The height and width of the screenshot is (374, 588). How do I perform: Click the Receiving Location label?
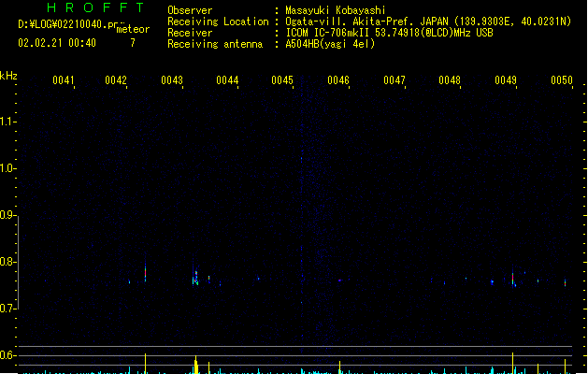218,22
